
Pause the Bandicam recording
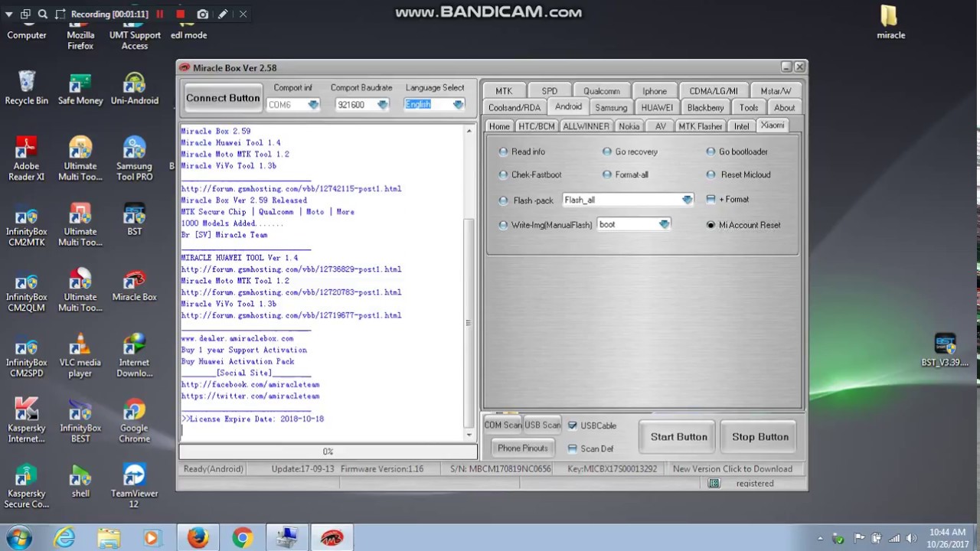(x=160, y=14)
